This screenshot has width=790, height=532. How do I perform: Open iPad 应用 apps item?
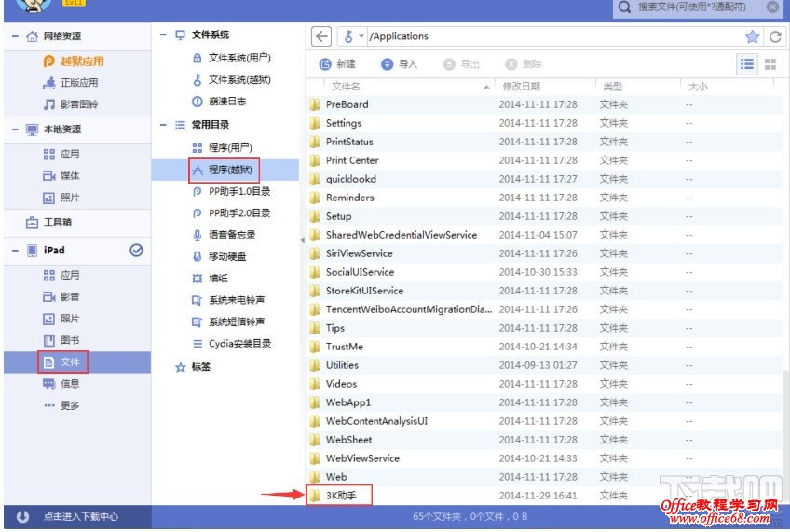pyautogui.click(x=61, y=275)
